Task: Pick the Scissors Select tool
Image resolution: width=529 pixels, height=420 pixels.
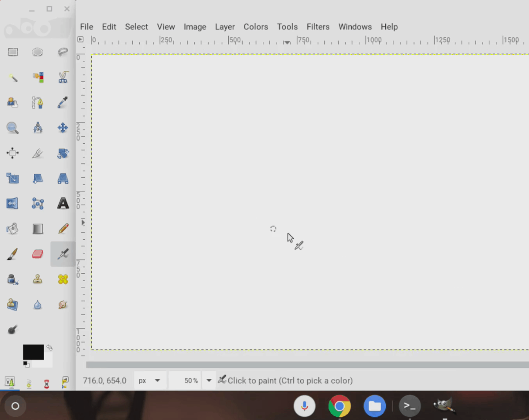Action: tap(63, 78)
